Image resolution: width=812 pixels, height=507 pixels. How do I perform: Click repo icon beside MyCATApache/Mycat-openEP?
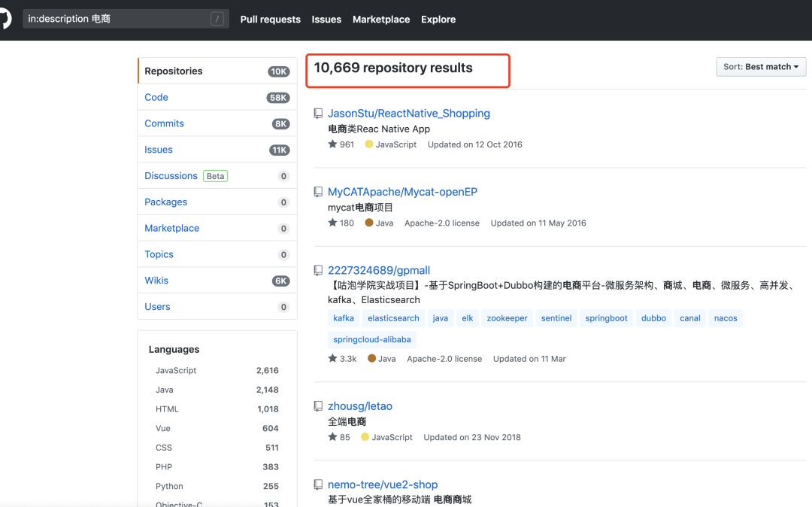(318, 192)
